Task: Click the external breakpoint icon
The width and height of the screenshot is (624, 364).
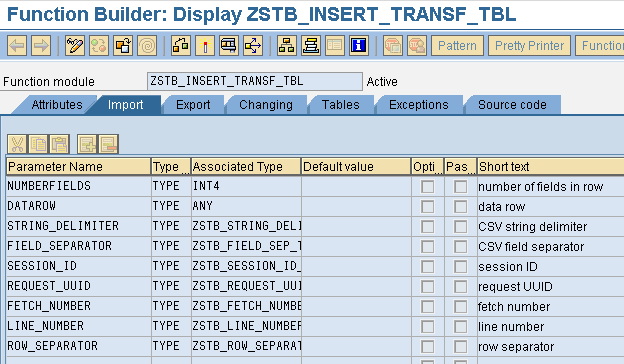Action: coord(417,45)
